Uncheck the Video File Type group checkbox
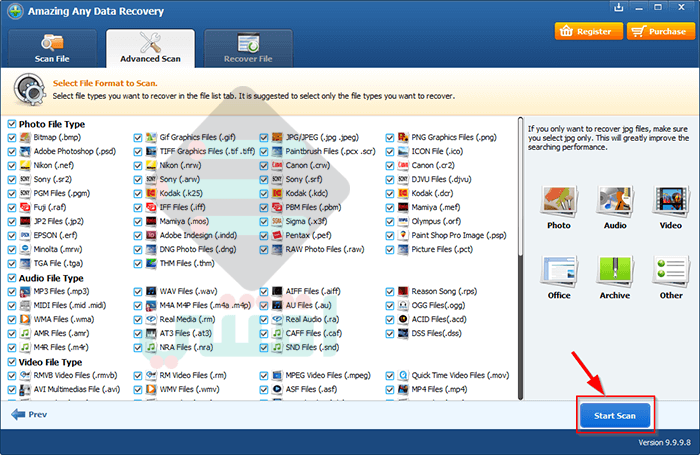Image resolution: width=700 pixels, height=455 pixels. [12, 362]
